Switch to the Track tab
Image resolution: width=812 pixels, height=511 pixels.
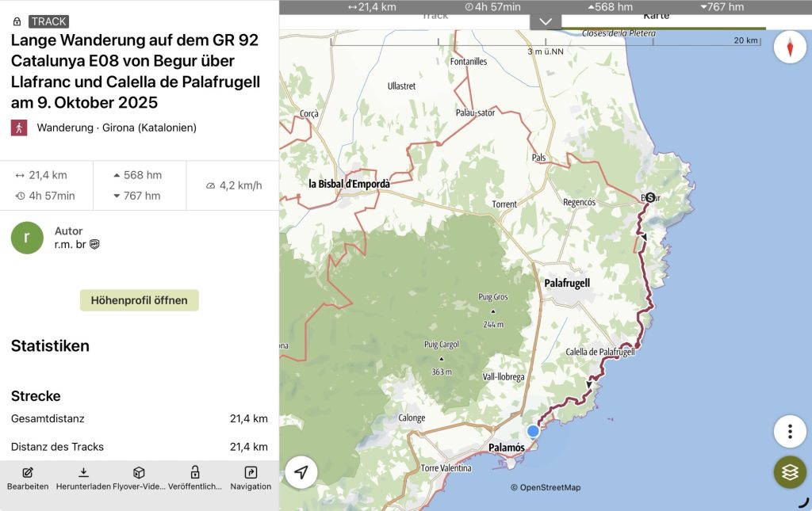pyautogui.click(x=435, y=16)
